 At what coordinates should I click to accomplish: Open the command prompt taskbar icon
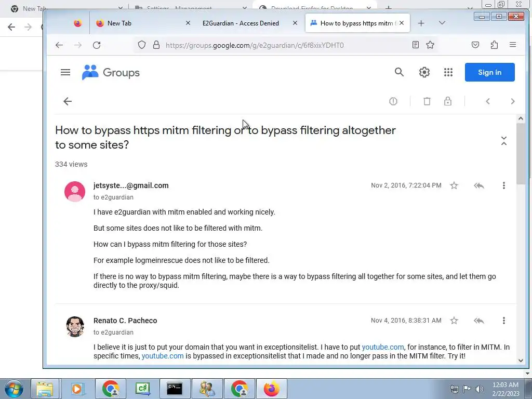[x=175, y=389]
